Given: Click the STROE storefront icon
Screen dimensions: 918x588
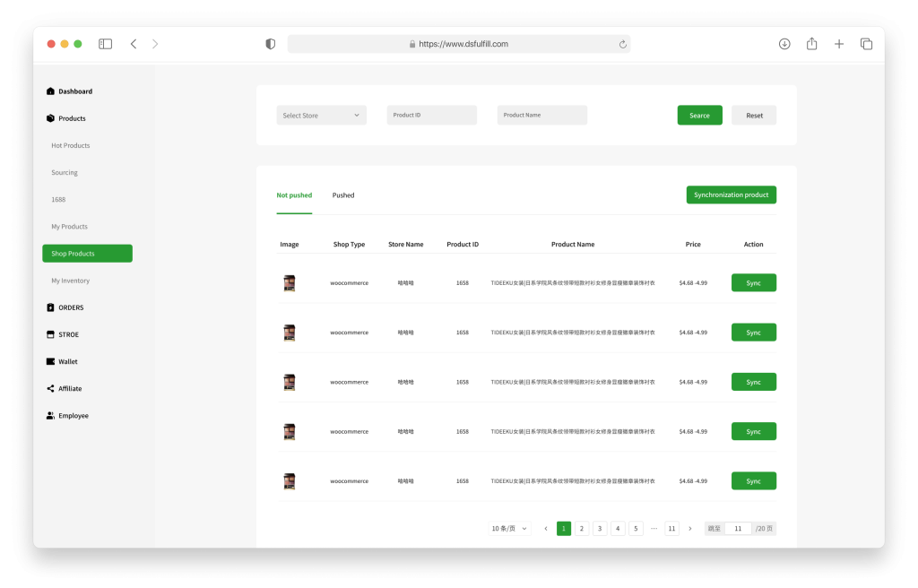Looking at the screenshot, I should coord(50,334).
